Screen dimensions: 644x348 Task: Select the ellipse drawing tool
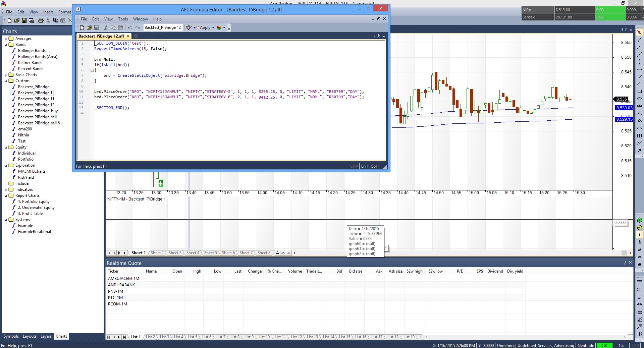pyautogui.click(x=639, y=99)
